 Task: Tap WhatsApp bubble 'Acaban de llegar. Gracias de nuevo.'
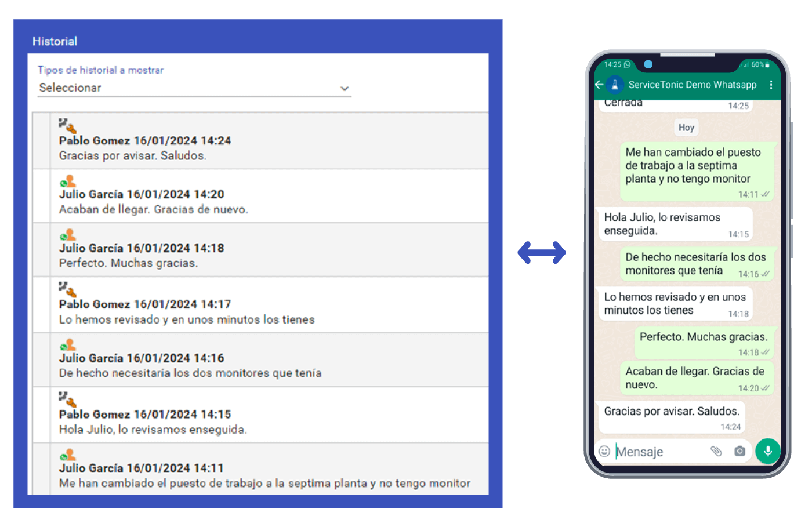tap(697, 378)
